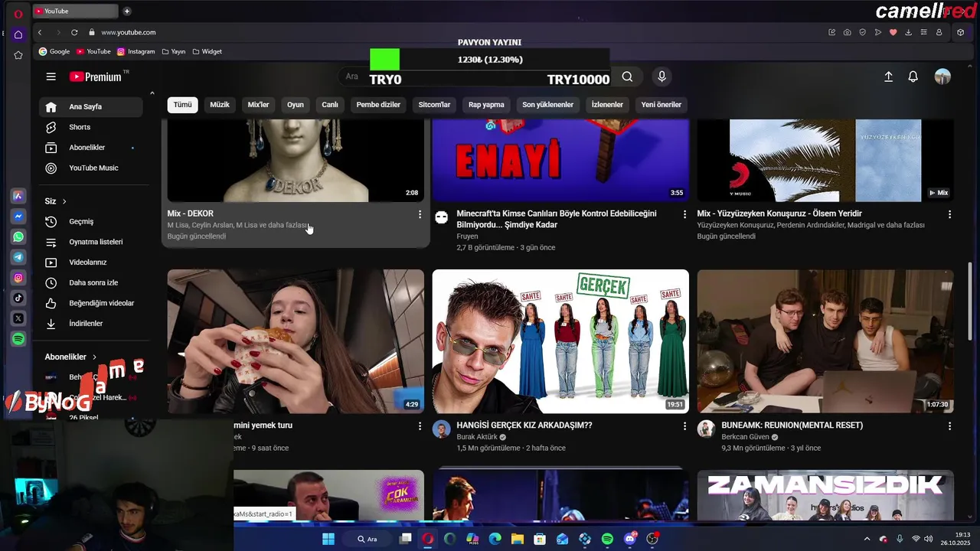Select the Müzik filter chip
The image size is (980, 551).
tap(220, 105)
